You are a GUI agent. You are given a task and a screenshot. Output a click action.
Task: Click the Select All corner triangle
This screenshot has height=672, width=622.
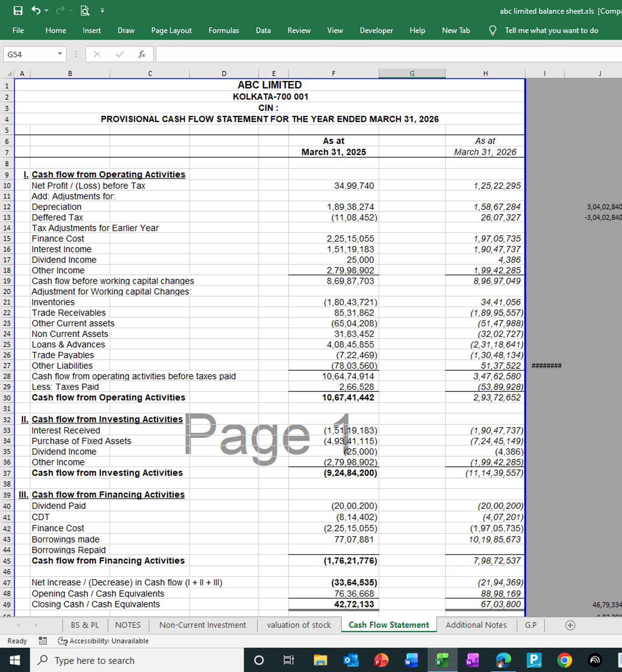coord(10,74)
